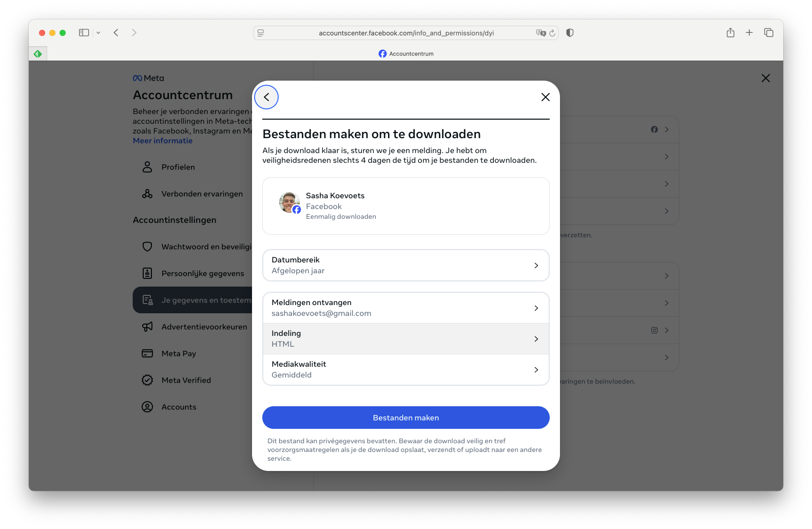Click the megaphone Advertentievoorkeuren icon
The height and width of the screenshot is (529, 812).
[x=147, y=327]
